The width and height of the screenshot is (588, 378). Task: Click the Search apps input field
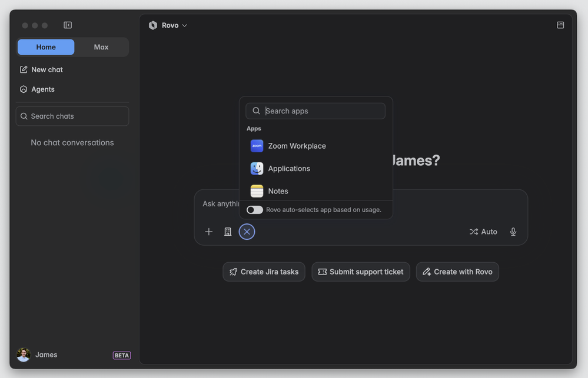315,111
